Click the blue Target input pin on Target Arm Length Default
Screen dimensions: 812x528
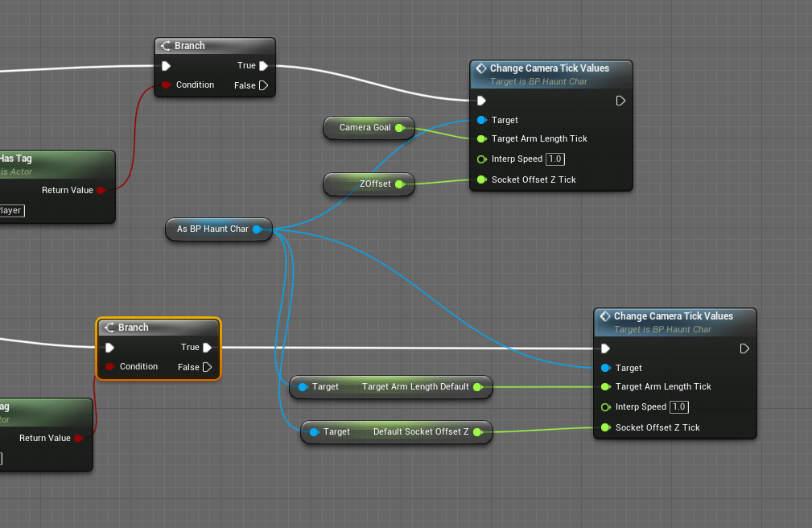click(x=303, y=387)
